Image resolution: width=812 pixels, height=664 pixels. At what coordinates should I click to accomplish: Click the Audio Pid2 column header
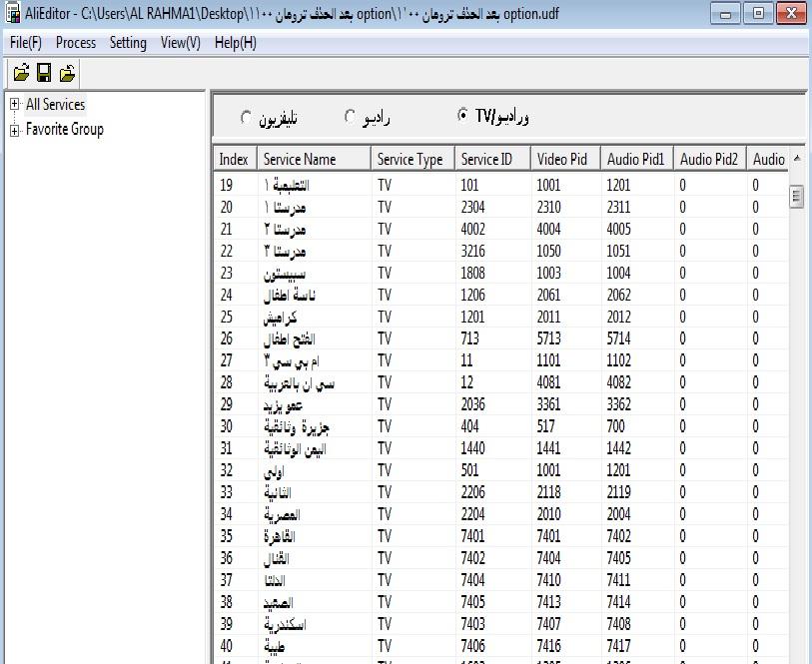(710, 159)
